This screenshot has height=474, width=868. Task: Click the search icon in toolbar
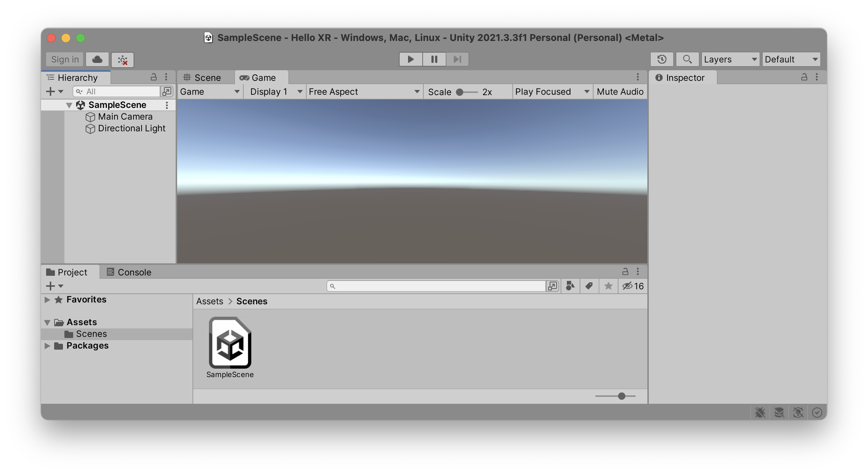coord(687,59)
